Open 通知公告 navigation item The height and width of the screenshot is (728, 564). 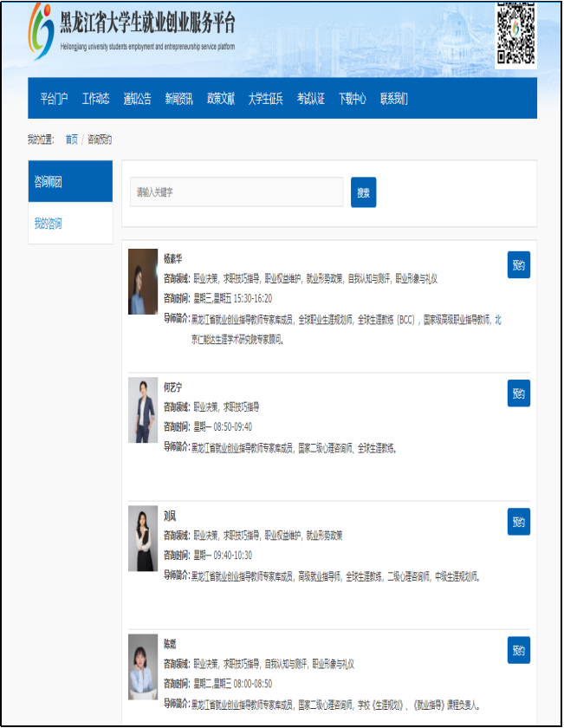point(137,99)
